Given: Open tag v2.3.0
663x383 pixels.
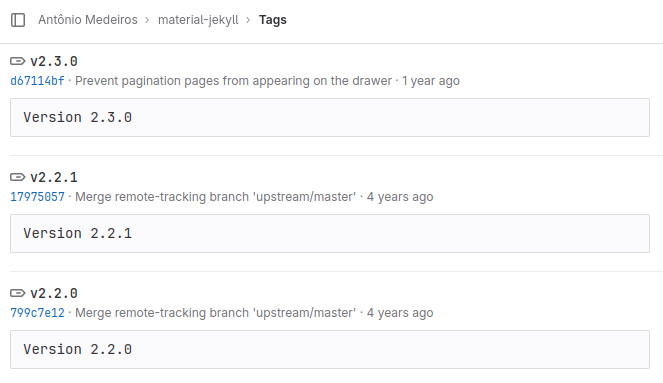Looking at the screenshot, I should click(54, 61).
